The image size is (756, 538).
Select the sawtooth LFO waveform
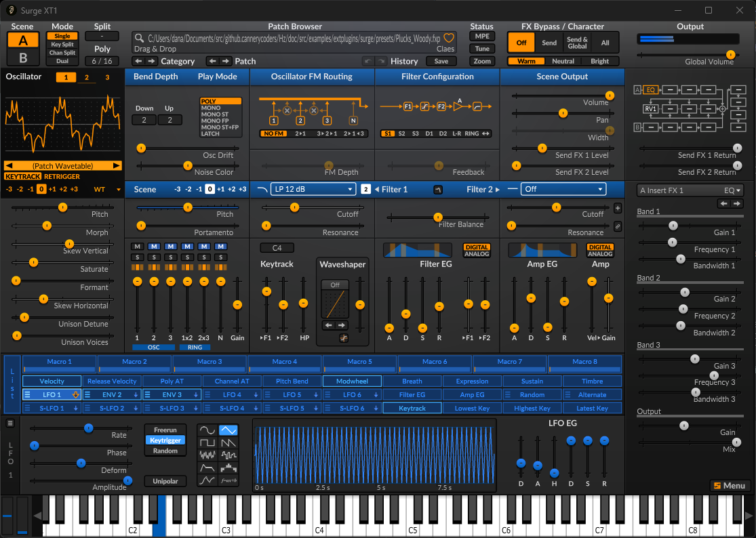coord(228,442)
